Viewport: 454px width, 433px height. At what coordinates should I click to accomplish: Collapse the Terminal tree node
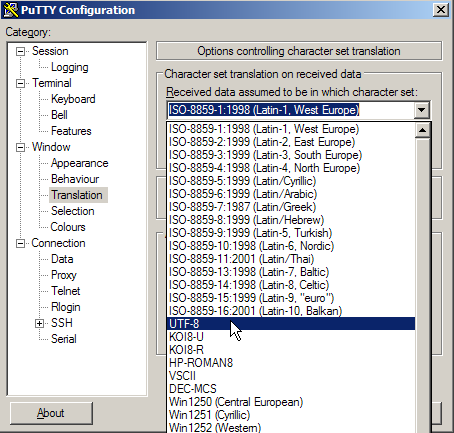pyautogui.click(x=20, y=83)
